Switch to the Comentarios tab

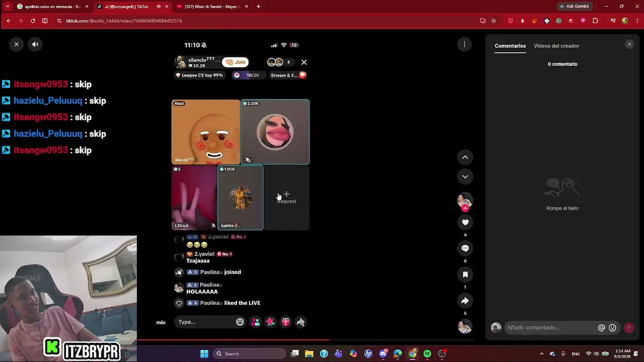pyautogui.click(x=510, y=46)
